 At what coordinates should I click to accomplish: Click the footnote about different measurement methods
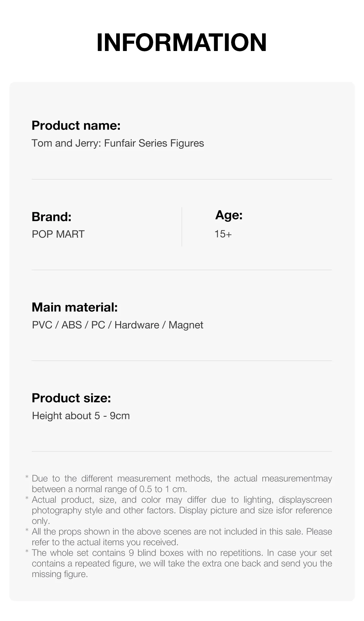182,484
